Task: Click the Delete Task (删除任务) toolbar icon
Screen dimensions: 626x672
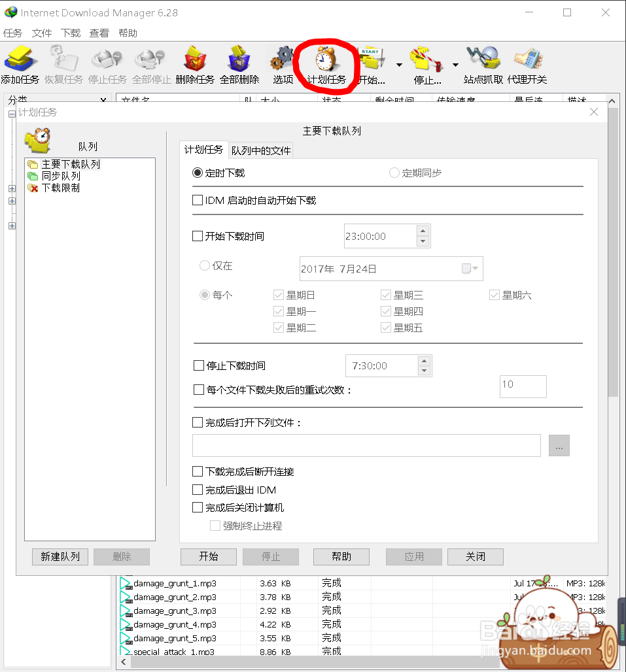Action: (195, 64)
